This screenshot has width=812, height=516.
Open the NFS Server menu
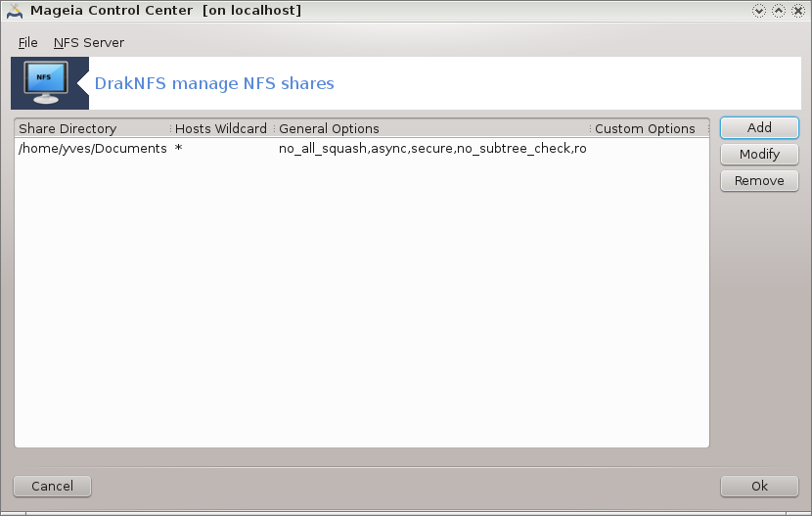click(88, 43)
